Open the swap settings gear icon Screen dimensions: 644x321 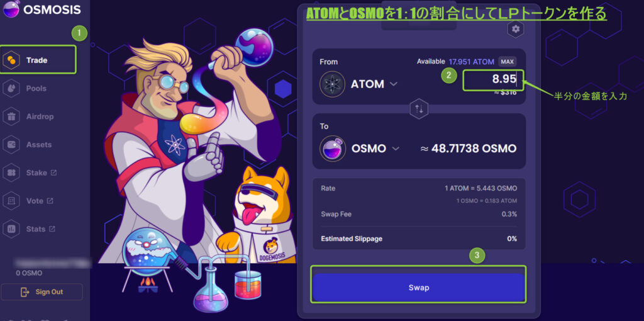[x=516, y=29]
